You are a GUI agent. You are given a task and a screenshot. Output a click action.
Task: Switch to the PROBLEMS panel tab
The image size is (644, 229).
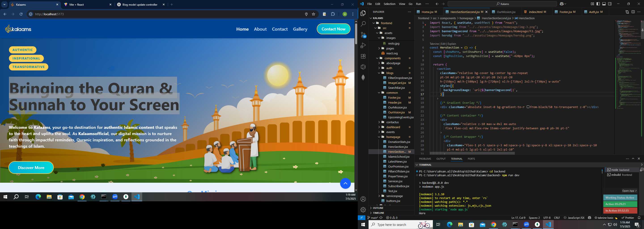coord(425,159)
